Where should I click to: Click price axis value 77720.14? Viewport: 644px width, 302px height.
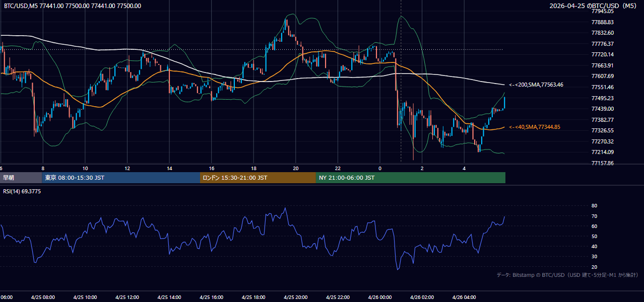click(x=602, y=54)
